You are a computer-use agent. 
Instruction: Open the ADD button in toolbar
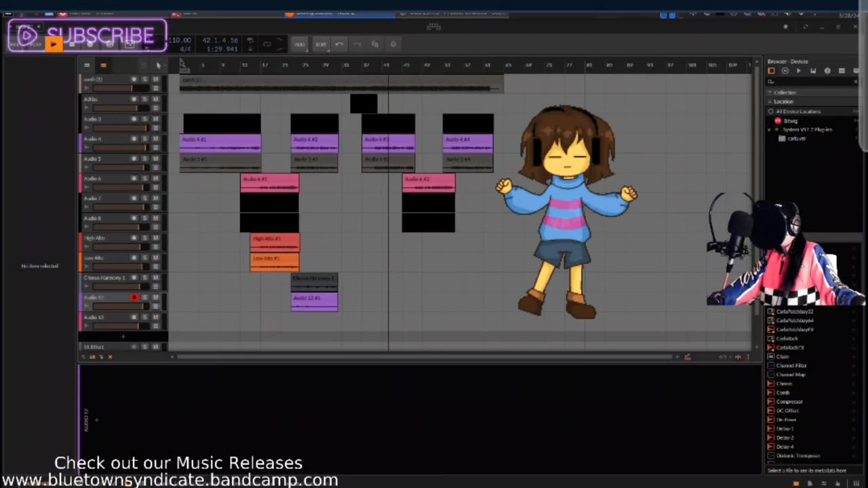point(299,45)
